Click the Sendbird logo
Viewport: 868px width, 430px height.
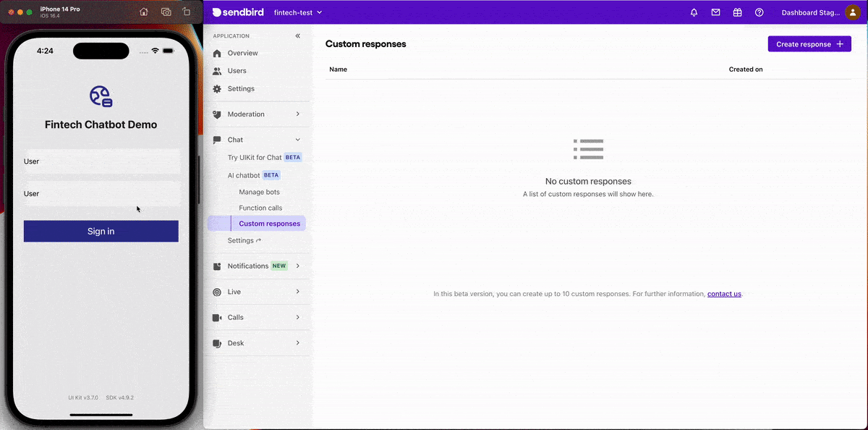238,12
